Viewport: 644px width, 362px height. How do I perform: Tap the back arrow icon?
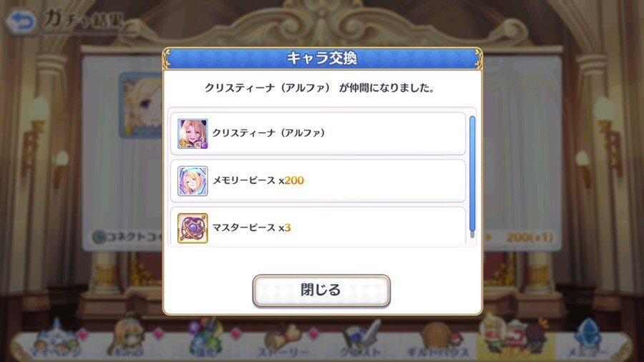(21, 21)
